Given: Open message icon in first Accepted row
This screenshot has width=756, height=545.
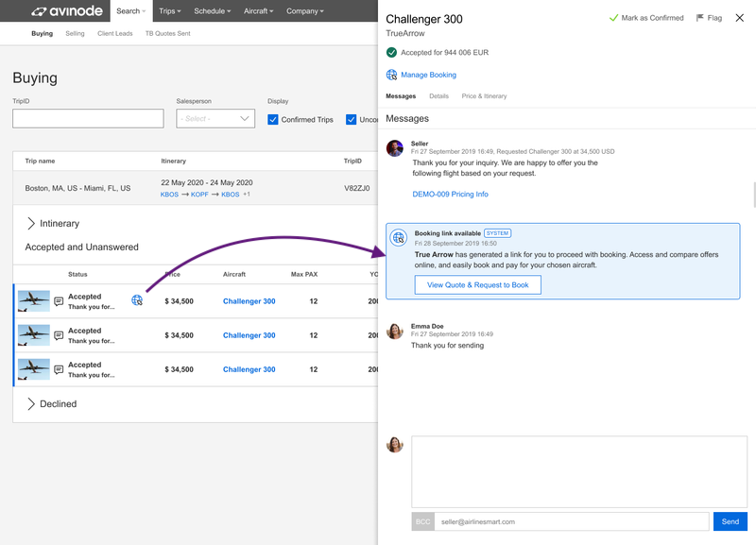Looking at the screenshot, I should click(59, 301).
